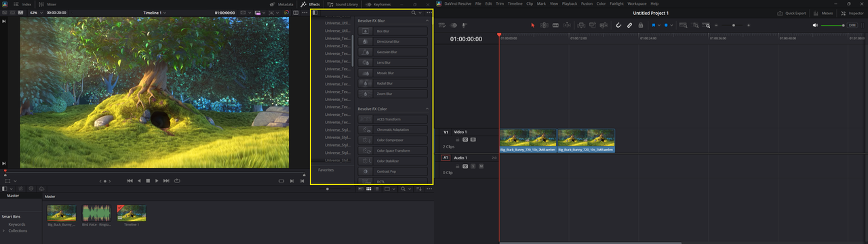Open the Workspace menu
This screenshot has height=244, width=868.
[x=637, y=3]
